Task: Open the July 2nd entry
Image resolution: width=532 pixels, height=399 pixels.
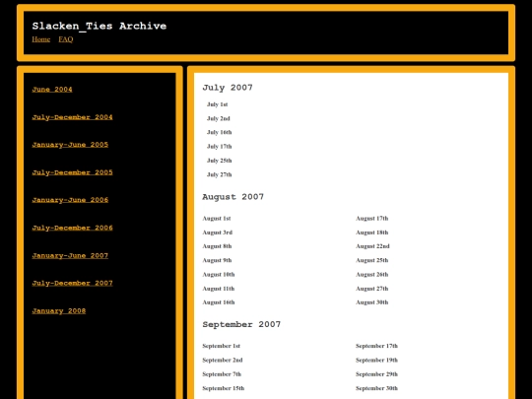Action: click(218, 118)
